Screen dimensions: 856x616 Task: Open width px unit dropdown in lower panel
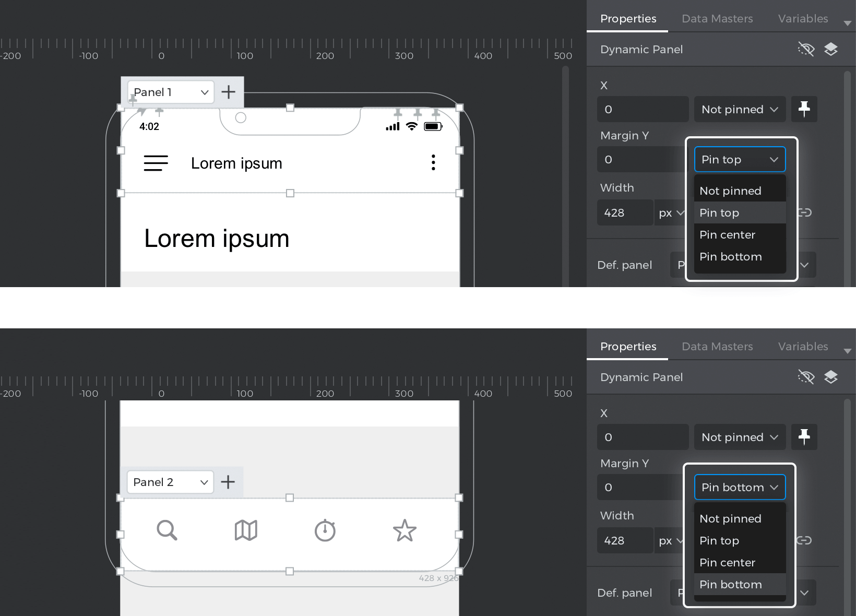tap(670, 540)
